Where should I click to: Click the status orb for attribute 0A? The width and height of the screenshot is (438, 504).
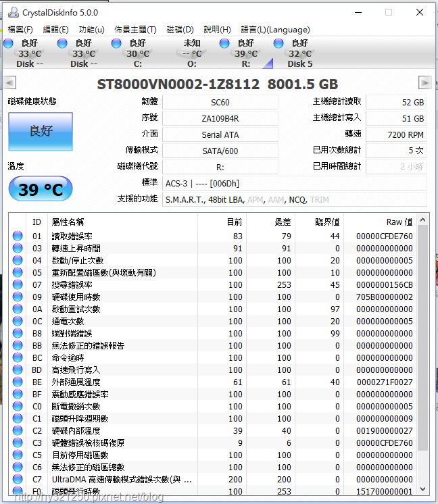coord(18,309)
